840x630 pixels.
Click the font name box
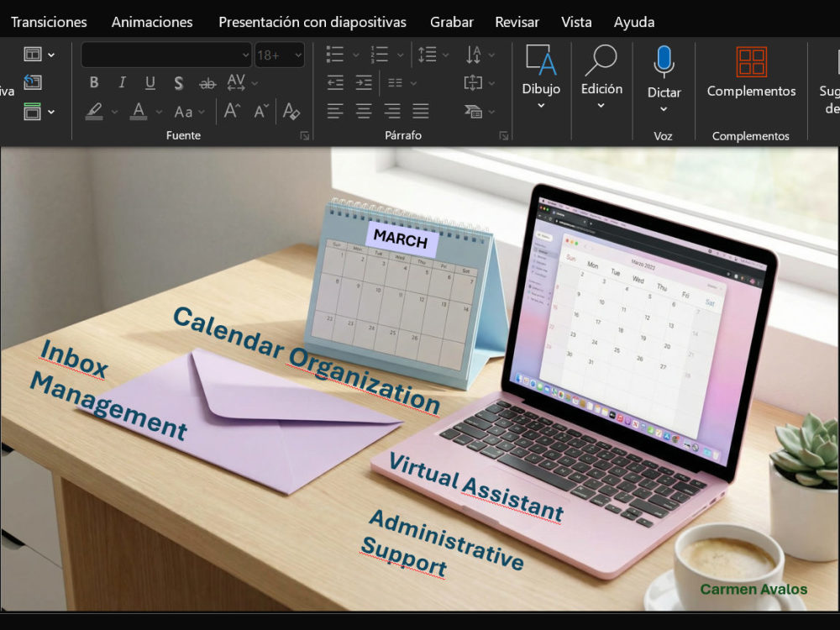[166, 55]
